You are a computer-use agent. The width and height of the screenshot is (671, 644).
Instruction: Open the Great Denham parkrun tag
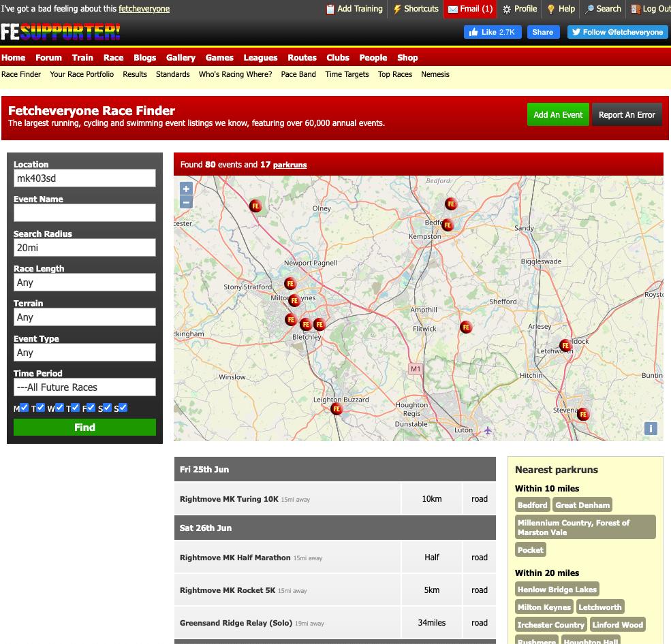click(582, 505)
